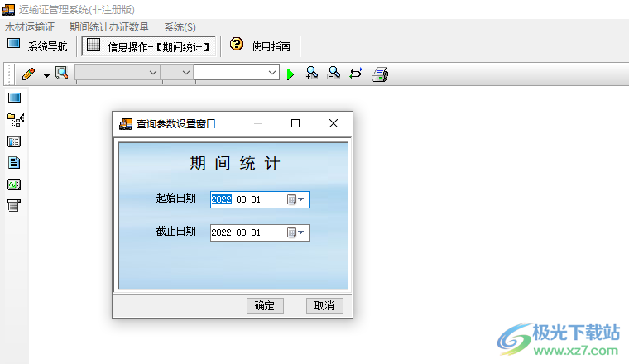Open the first wide filter combo box
629x364 pixels.
(118, 73)
